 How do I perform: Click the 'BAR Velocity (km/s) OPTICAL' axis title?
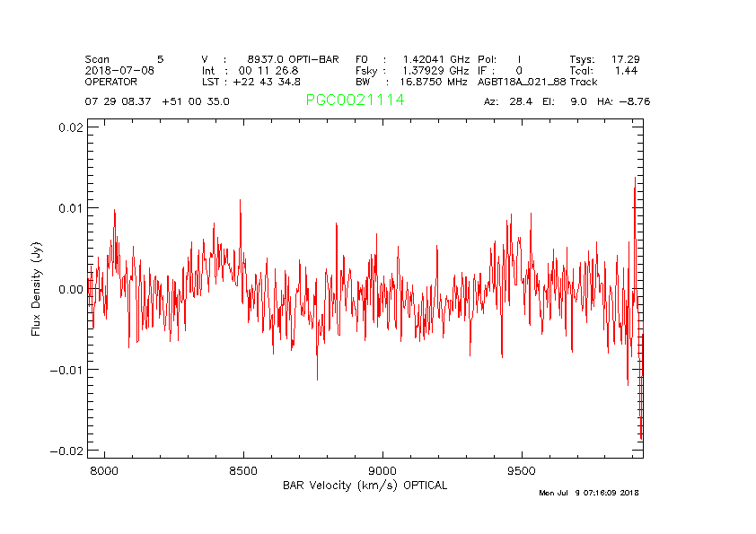click(x=365, y=486)
